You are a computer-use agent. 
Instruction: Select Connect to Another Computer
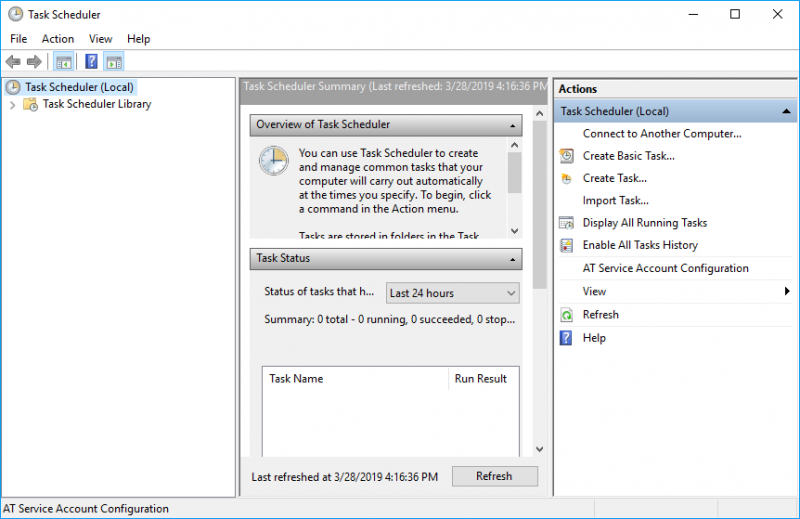coord(662,134)
